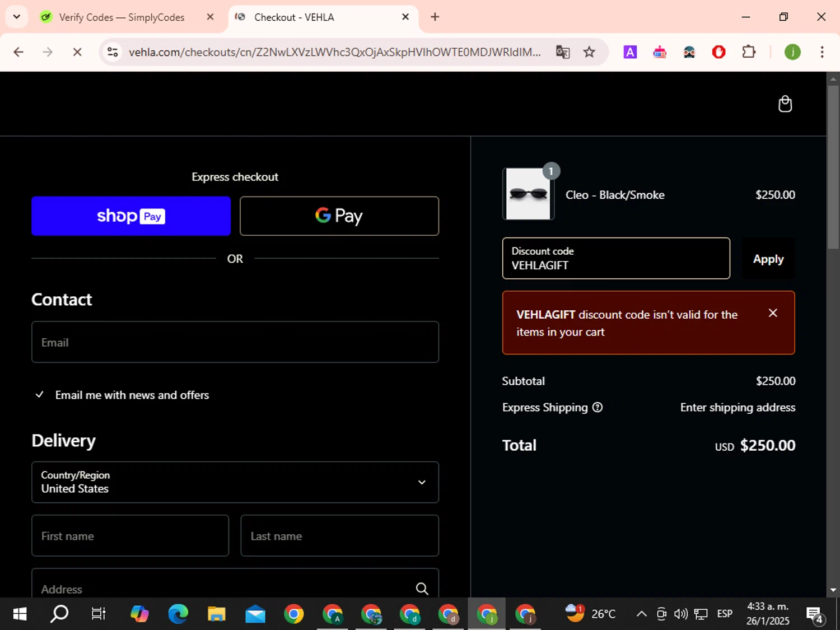Image resolution: width=840 pixels, height=630 pixels.
Task: Click the Express Shipping help icon
Action: pos(598,408)
